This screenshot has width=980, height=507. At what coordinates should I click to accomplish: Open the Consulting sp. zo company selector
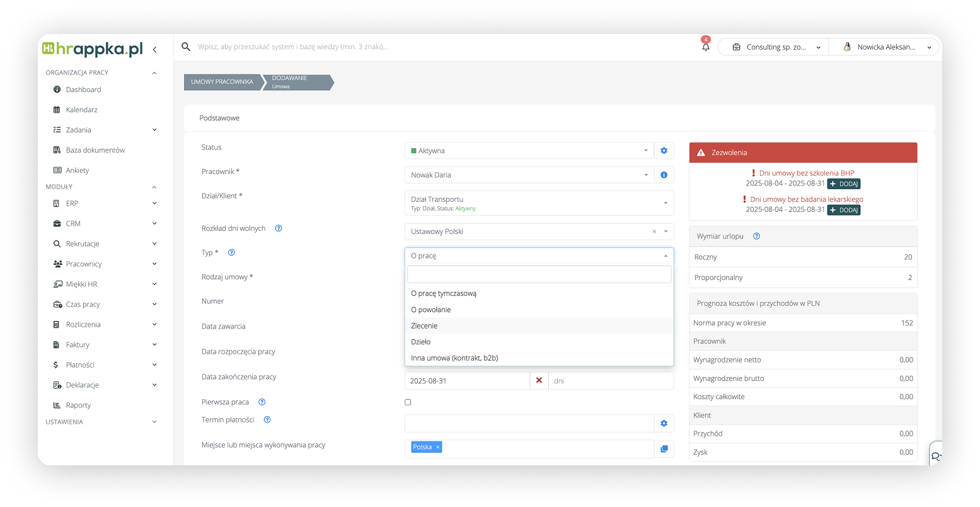pos(772,47)
